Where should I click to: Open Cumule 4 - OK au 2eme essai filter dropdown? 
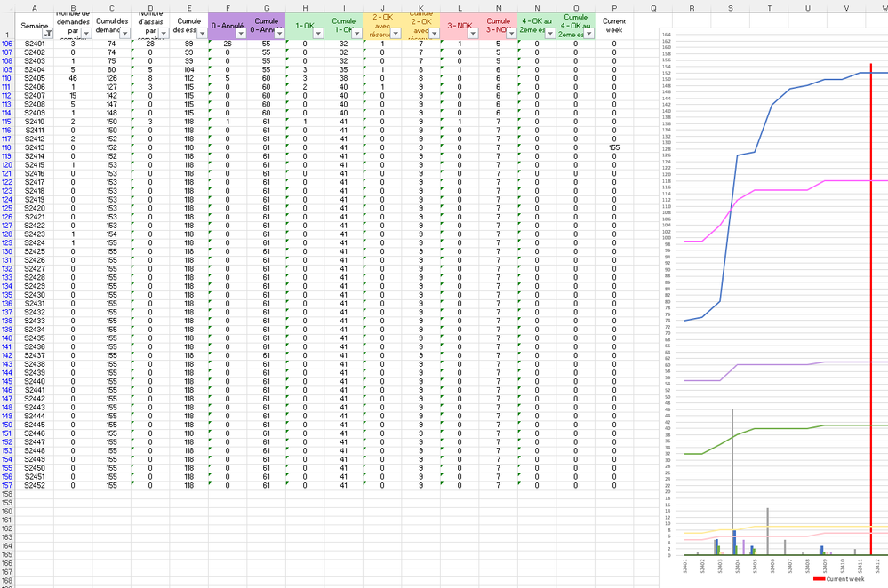click(x=589, y=34)
